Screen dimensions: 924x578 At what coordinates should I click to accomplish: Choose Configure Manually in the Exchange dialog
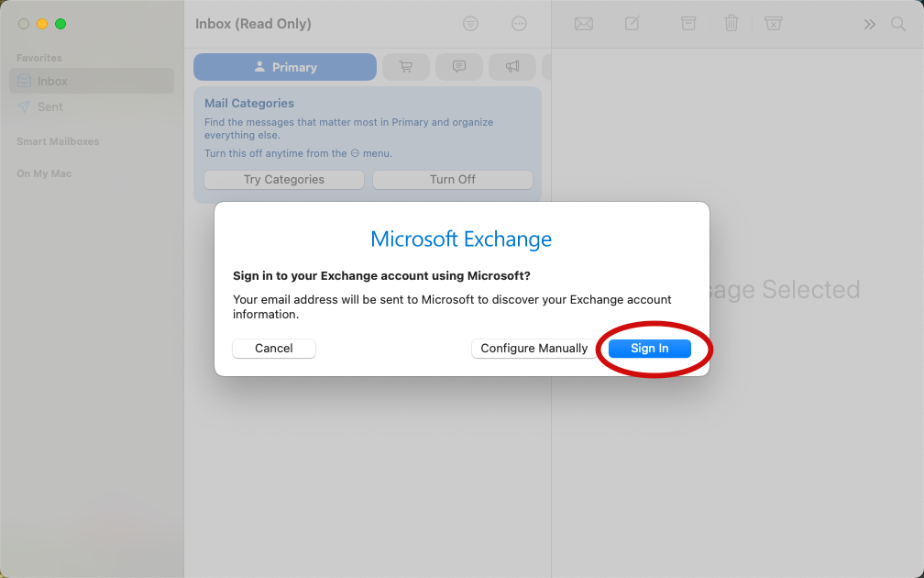(533, 349)
